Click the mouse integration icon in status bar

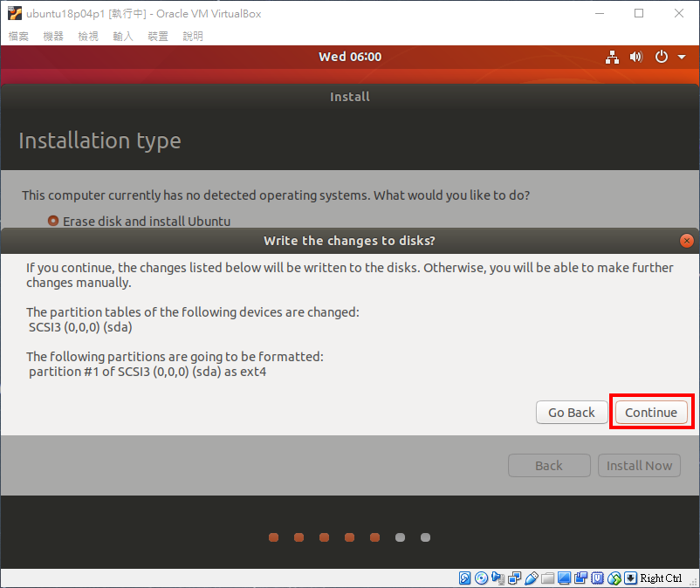click(614, 578)
